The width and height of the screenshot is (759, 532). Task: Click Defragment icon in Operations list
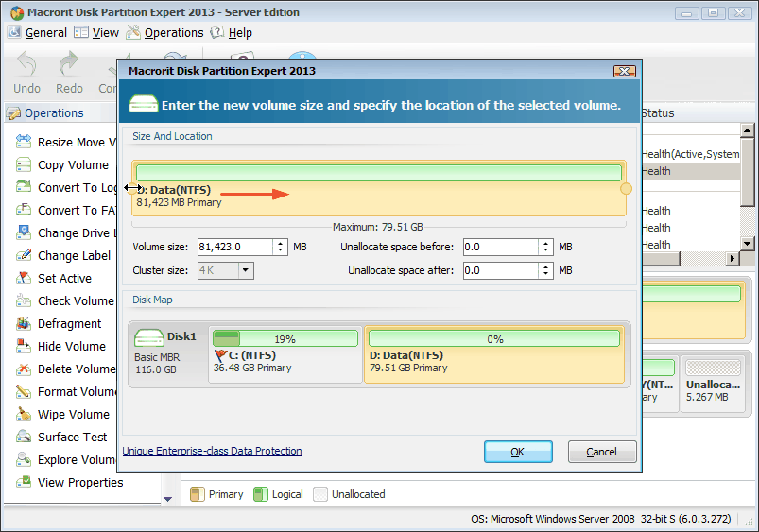(24, 323)
